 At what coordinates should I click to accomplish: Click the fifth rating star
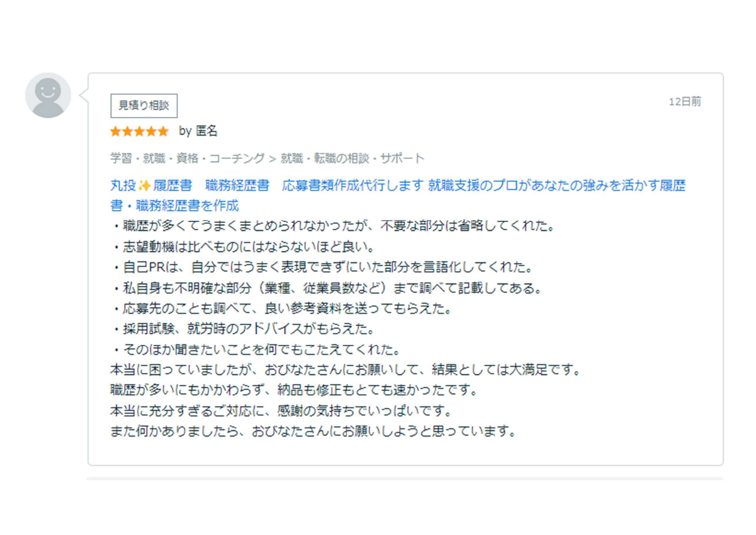(164, 131)
